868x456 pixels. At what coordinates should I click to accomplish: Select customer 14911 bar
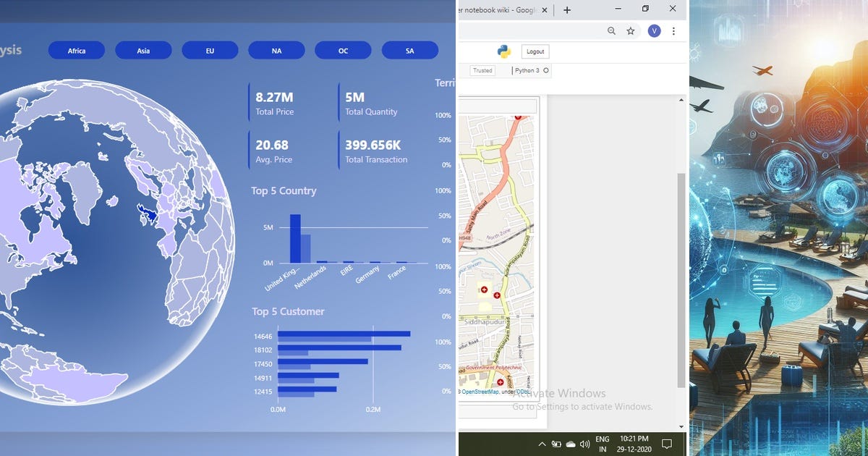(308, 375)
